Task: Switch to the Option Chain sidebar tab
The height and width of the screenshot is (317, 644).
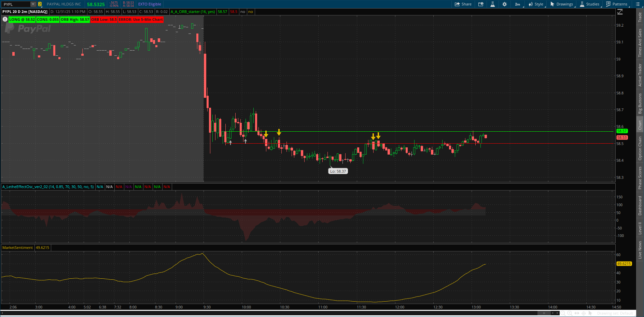Action: 640,148
